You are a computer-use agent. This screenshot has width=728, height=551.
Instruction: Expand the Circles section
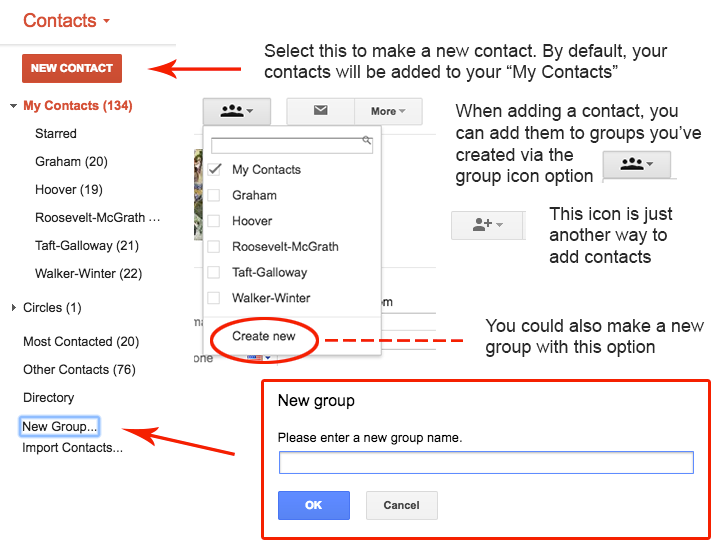pos(13,308)
